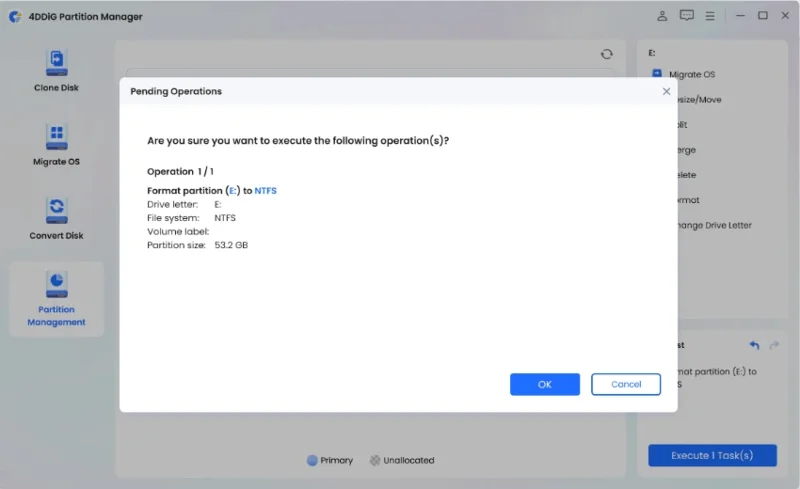Click the Merge option in the right panel
This screenshot has height=489, width=800.
pos(687,150)
